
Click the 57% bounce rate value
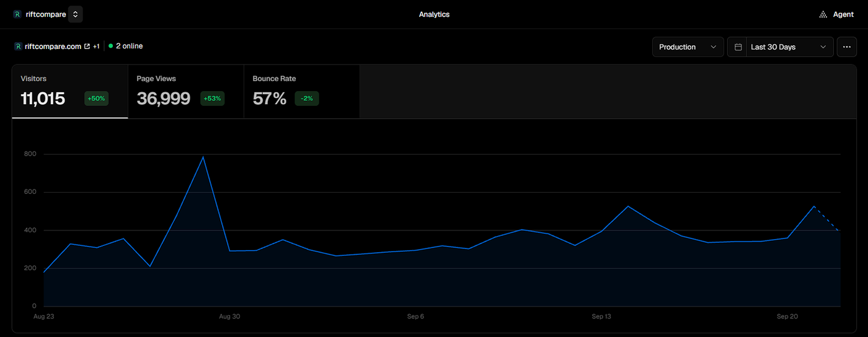[270, 98]
